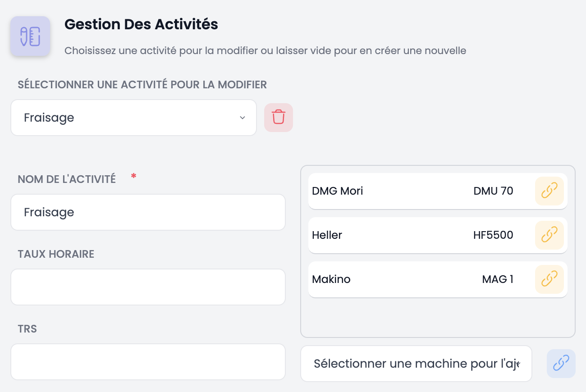Unlink the Makino MAG 1 machine
This screenshot has height=392, width=586.
(549, 279)
